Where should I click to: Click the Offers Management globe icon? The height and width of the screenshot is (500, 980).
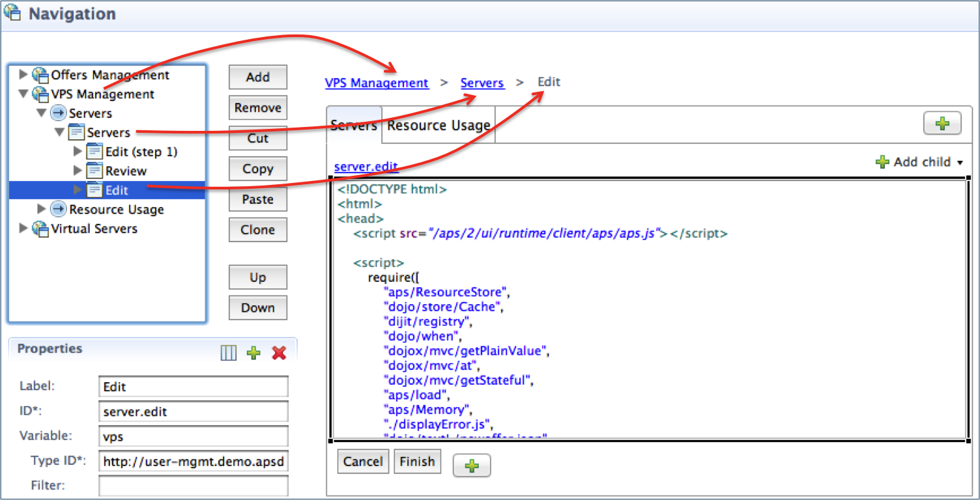point(40,75)
